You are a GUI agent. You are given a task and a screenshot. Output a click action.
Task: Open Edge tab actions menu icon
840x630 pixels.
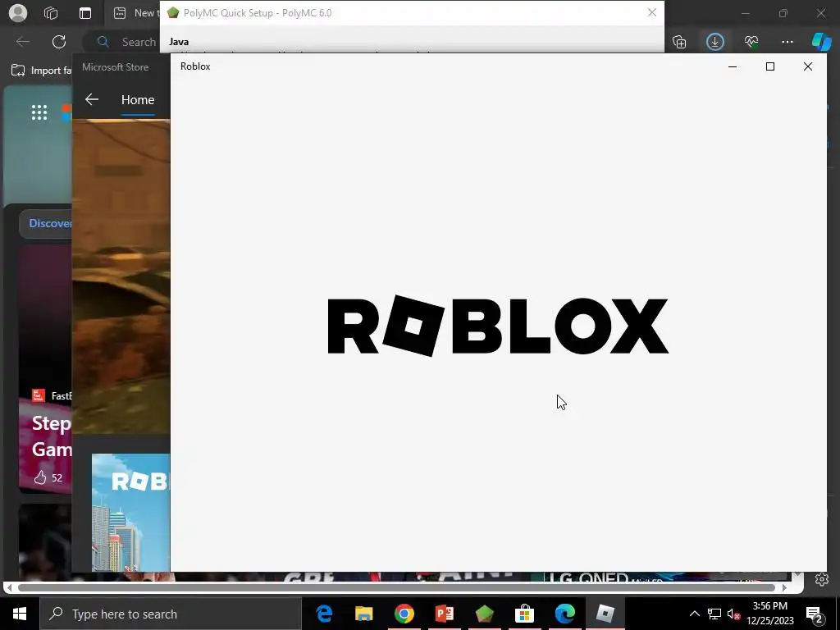(x=85, y=13)
